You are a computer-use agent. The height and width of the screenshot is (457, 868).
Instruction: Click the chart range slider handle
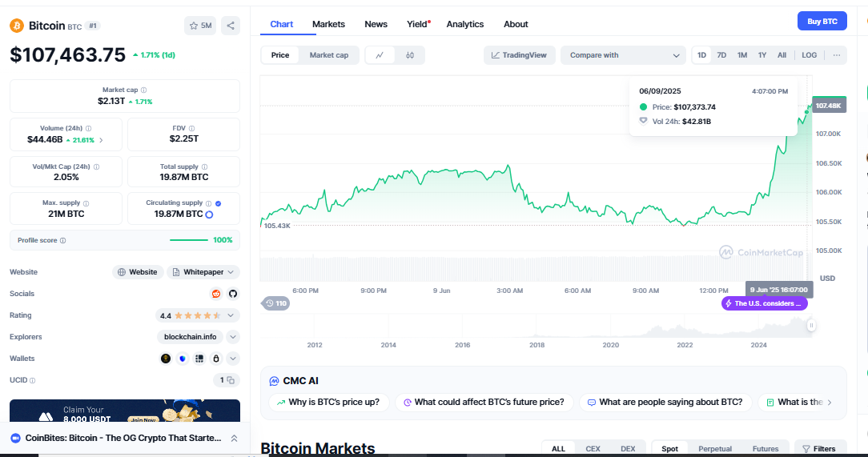click(811, 325)
